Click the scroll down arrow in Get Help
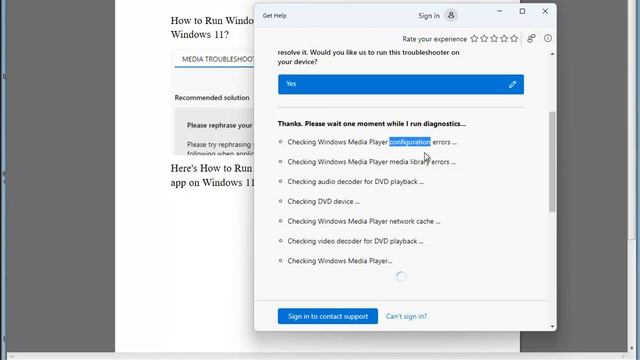 [x=552, y=326]
